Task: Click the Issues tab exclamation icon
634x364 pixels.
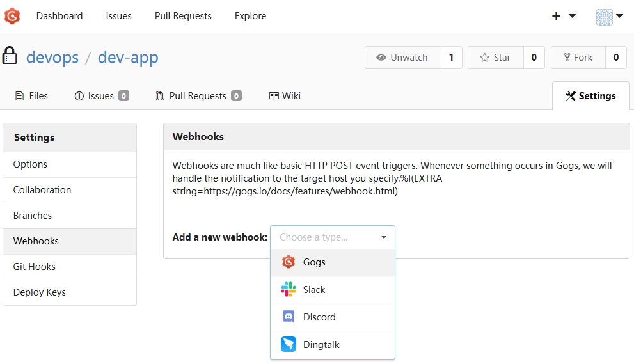Action: 79,96
